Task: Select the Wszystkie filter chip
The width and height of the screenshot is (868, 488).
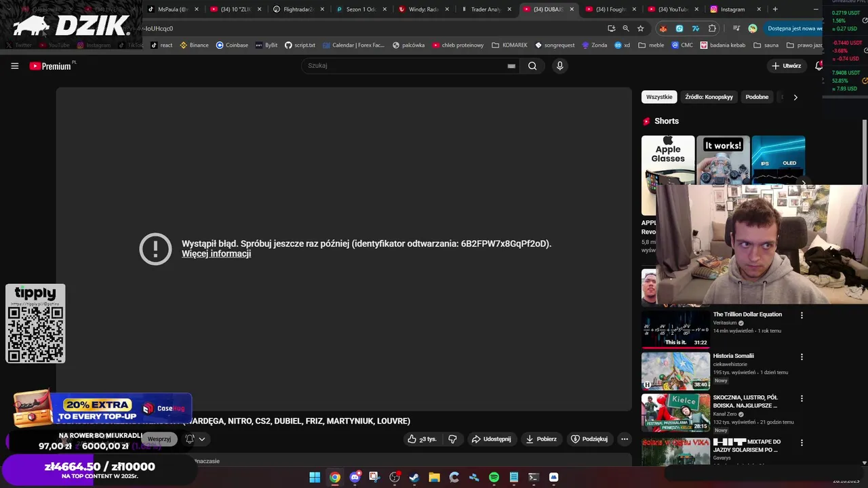Action: pos(659,97)
